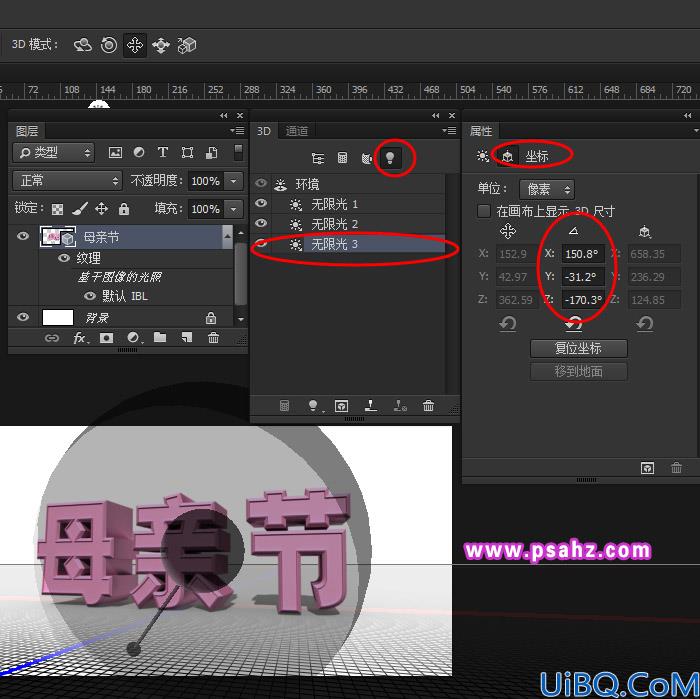Open the 3D panel flyout menu
Image resolution: width=700 pixels, height=699 pixels.
coord(449,130)
